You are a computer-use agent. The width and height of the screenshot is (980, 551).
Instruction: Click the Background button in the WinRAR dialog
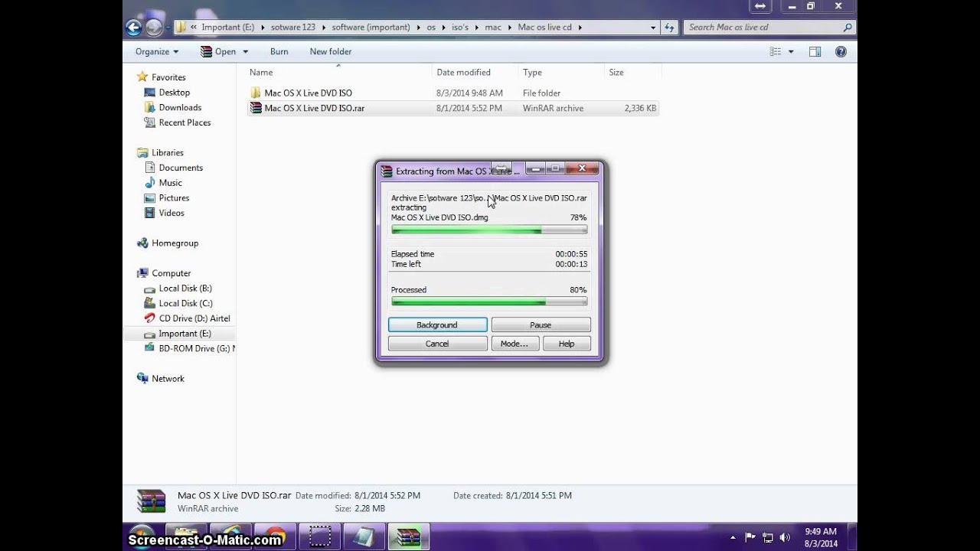[437, 325]
